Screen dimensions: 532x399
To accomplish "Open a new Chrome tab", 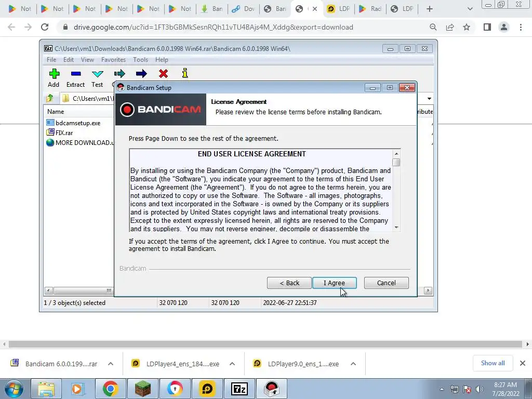I will [430, 9].
